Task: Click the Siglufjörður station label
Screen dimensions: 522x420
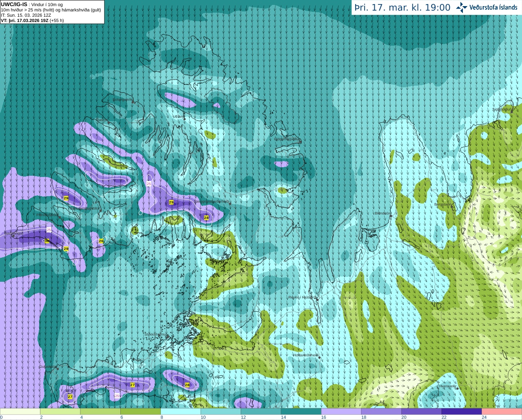Action: pyautogui.click(x=502, y=109)
